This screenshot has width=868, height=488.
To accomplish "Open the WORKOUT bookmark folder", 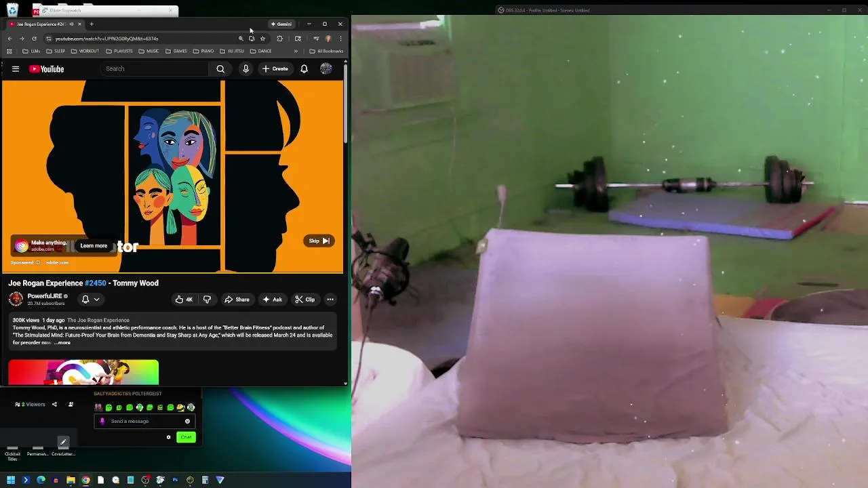I will (85, 51).
